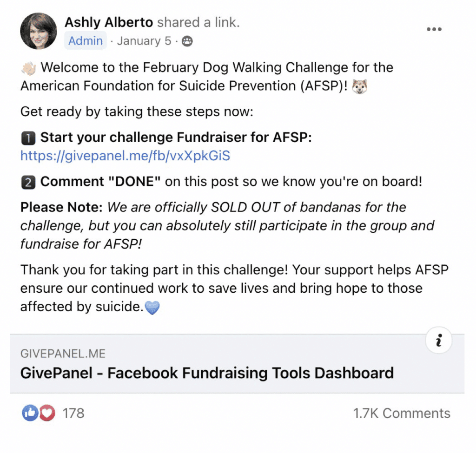Click the "shared a link" text
Viewport: 476px width, 453px height.
(x=198, y=22)
